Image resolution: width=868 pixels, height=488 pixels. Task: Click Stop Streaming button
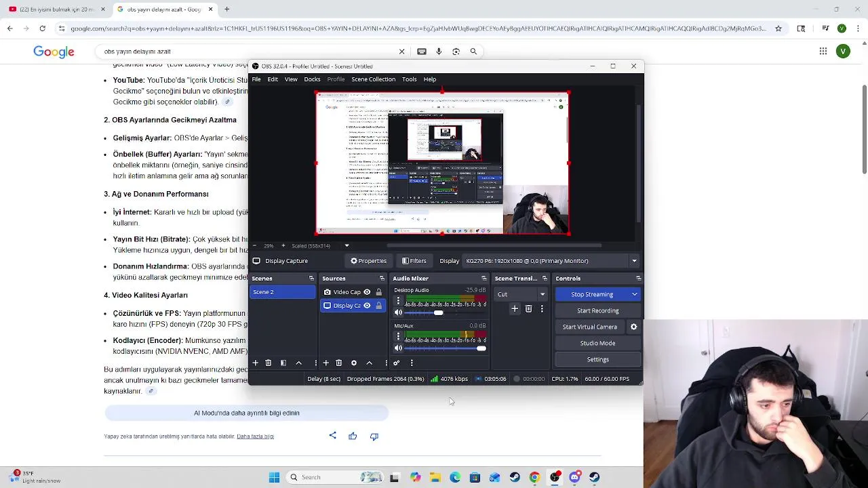tap(592, 294)
